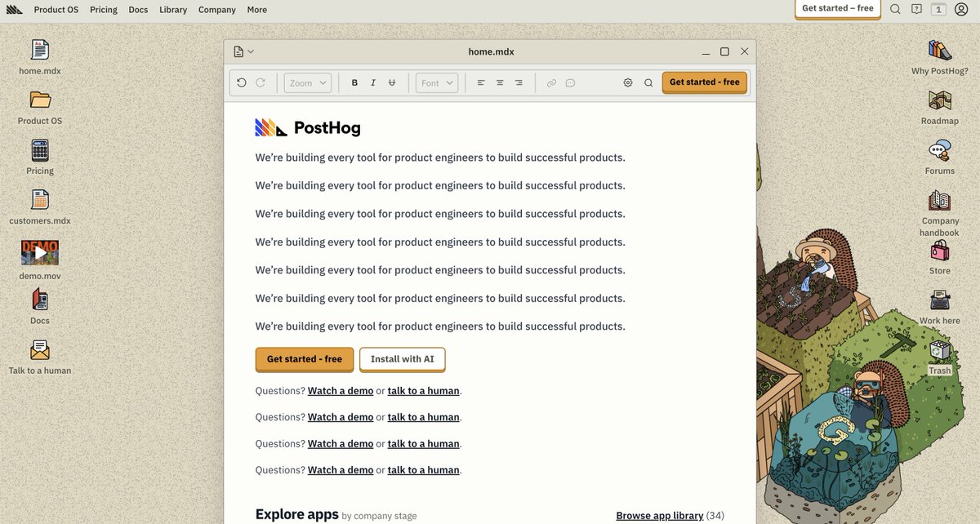The width and height of the screenshot is (980, 524).
Task: Open the Font dropdown
Action: [x=437, y=82]
